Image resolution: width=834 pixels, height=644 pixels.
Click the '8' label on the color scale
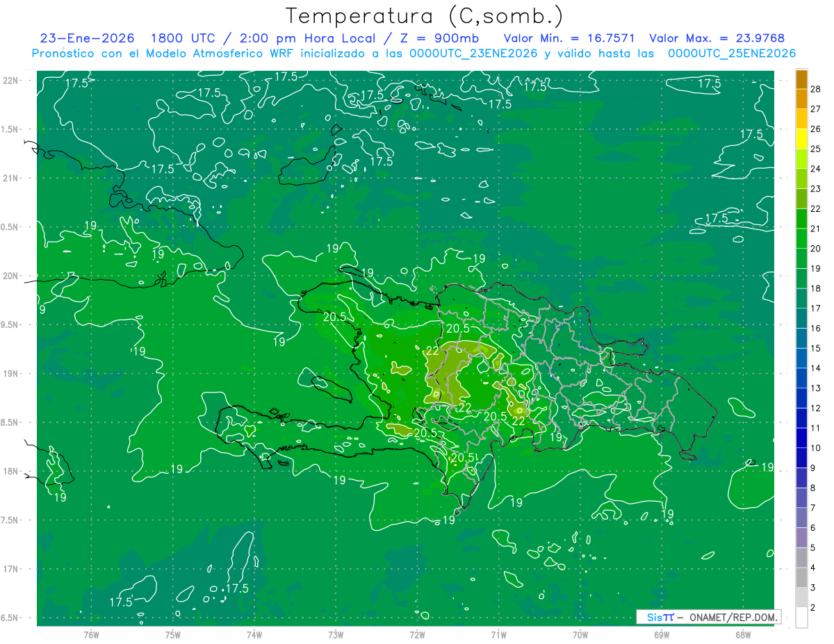click(x=812, y=488)
